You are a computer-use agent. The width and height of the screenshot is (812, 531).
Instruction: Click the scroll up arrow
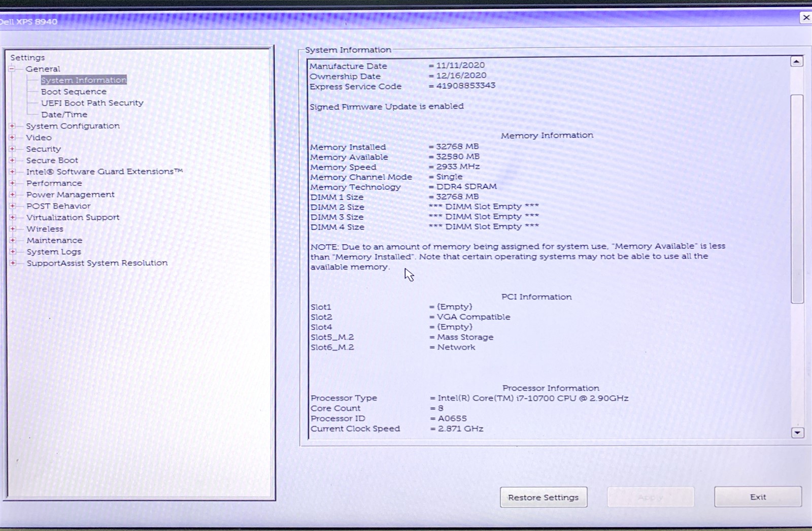(797, 61)
